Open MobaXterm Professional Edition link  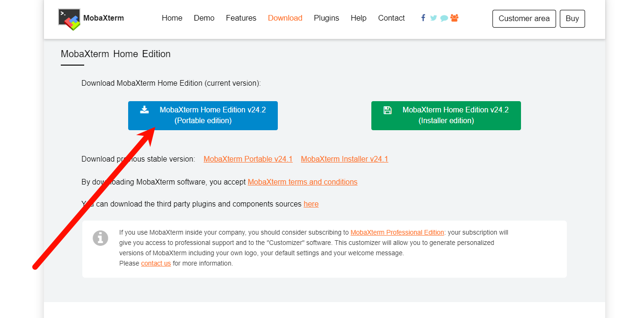click(398, 232)
